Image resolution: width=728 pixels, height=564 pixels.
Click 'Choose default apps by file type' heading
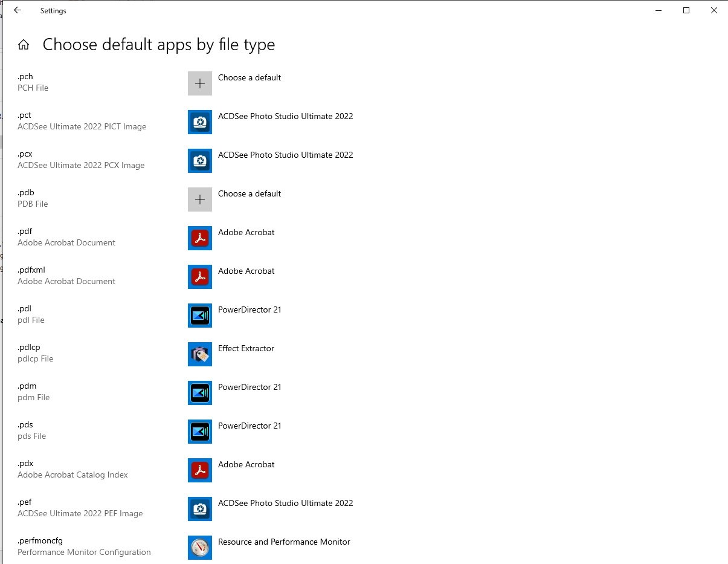pyautogui.click(x=159, y=45)
